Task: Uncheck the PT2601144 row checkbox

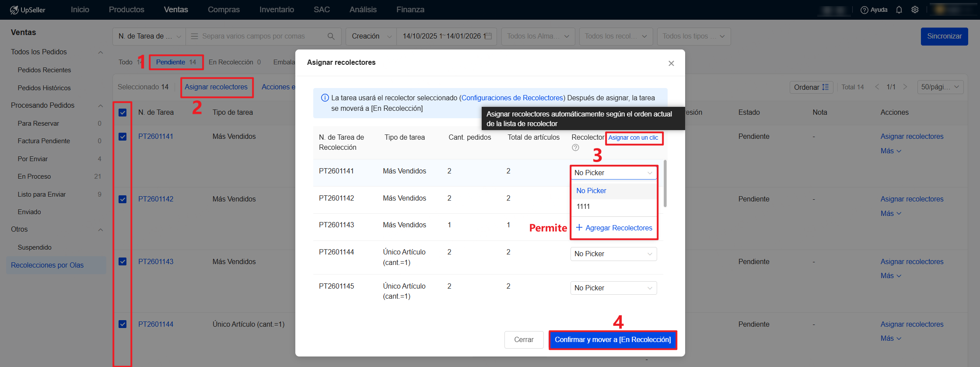Action: tap(122, 324)
